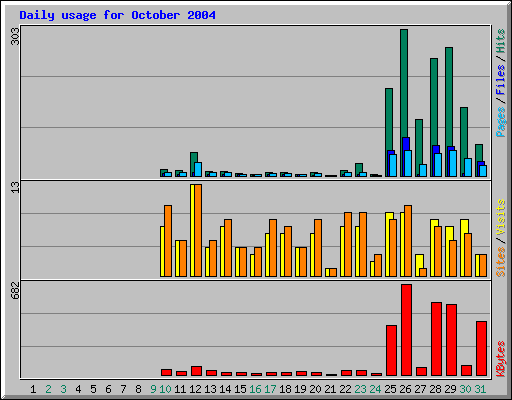
Task: Click the red KBytes bar for day 12
Action: (197, 371)
